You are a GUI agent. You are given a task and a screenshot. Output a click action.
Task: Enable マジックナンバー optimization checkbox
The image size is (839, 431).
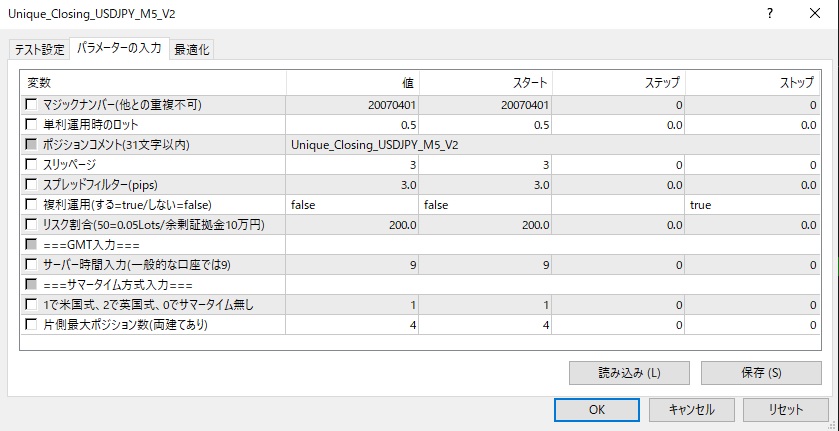(x=33, y=105)
